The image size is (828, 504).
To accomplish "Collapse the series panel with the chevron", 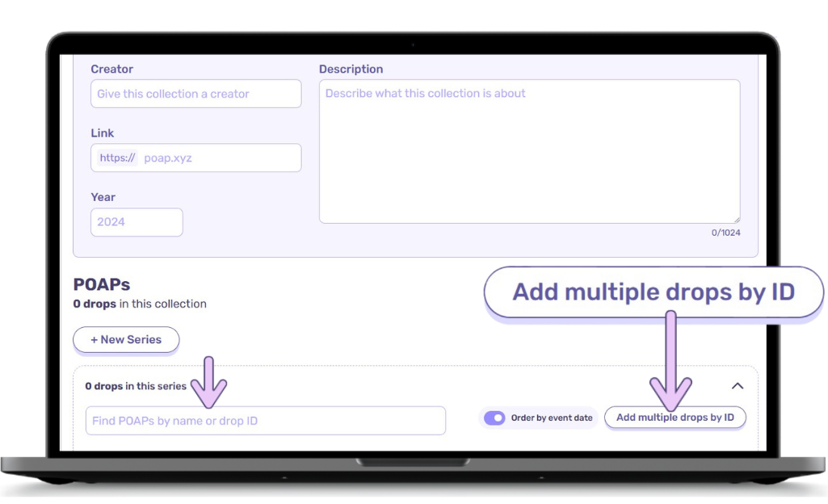I will [737, 386].
